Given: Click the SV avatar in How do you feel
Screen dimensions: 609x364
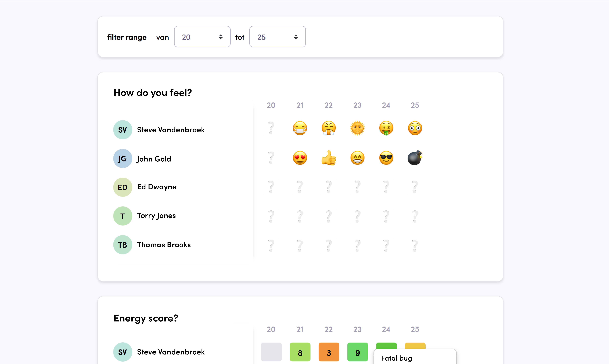Looking at the screenshot, I should pyautogui.click(x=123, y=130).
